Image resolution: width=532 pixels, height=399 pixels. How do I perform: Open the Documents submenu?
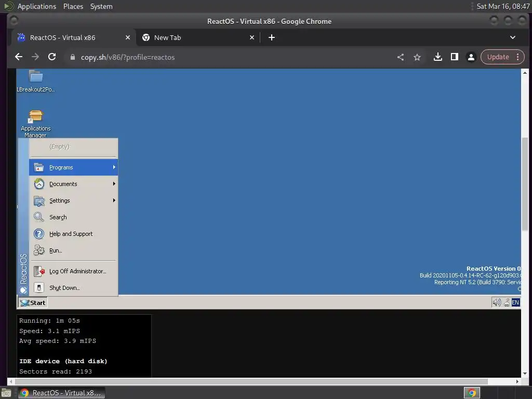pyautogui.click(x=73, y=184)
